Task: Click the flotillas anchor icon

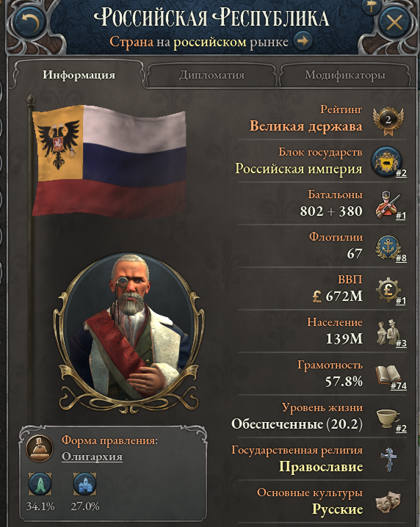Action: (388, 247)
